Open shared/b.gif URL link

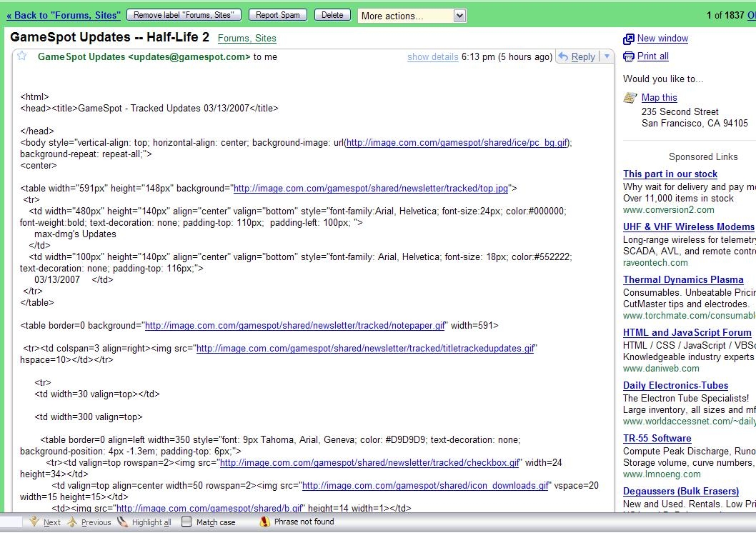[x=210, y=508]
